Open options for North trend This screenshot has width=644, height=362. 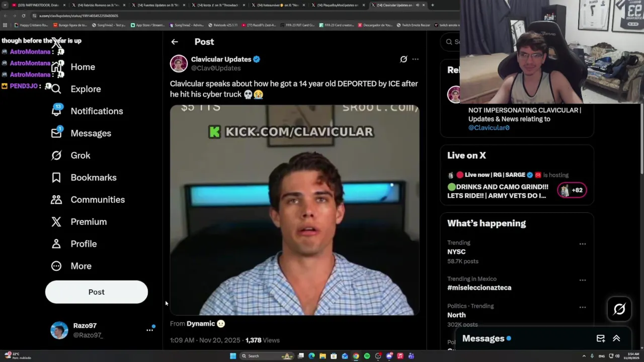(x=583, y=307)
